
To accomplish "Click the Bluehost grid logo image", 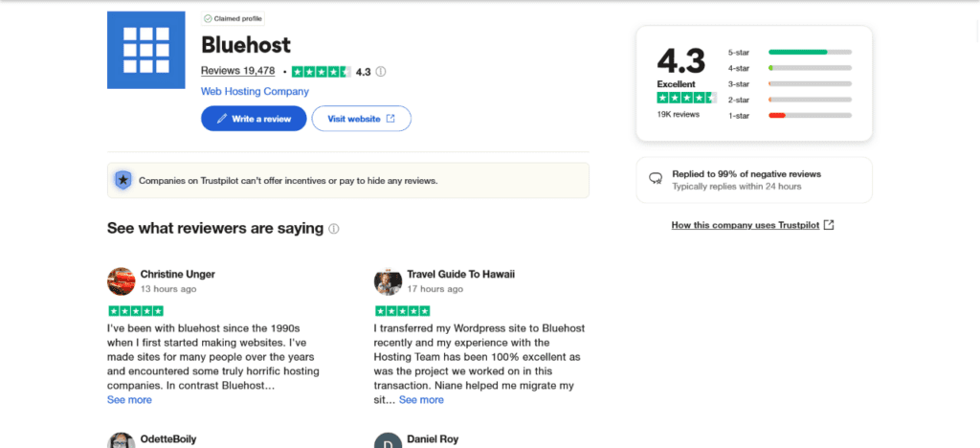I will 146,50.
